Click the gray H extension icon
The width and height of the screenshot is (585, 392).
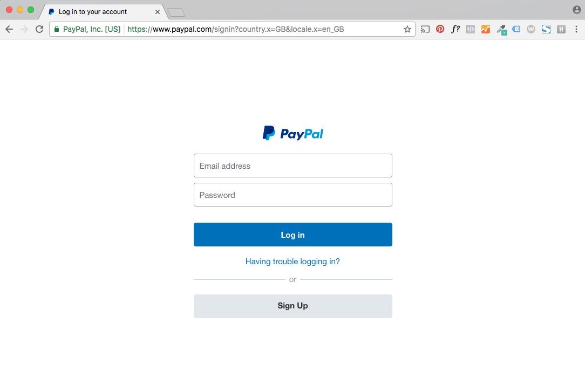pyautogui.click(x=561, y=29)
